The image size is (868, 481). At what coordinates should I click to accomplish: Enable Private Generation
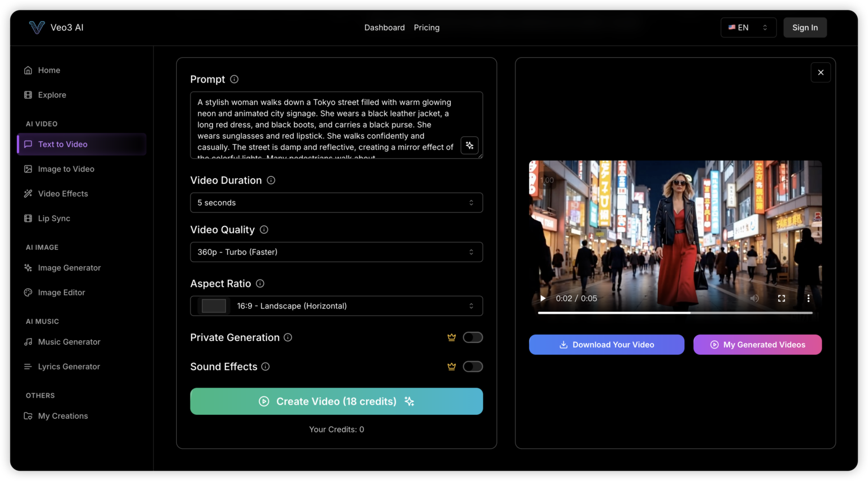point(473,337)
